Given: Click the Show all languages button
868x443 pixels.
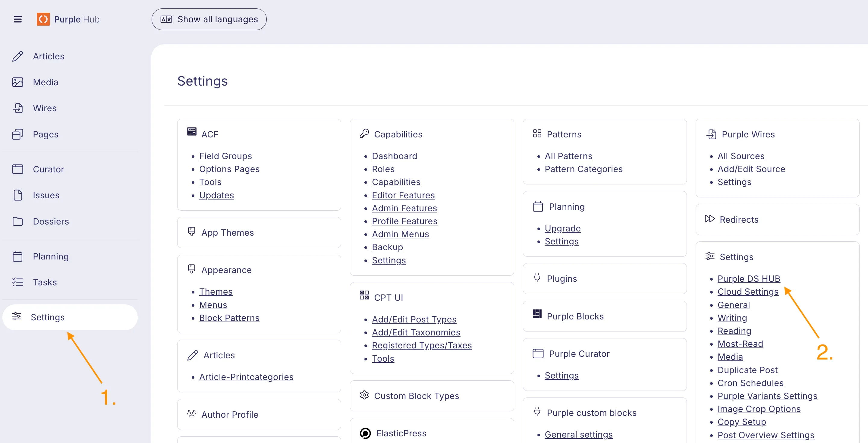Looking at the screenshot, I should tap(209, 19).
